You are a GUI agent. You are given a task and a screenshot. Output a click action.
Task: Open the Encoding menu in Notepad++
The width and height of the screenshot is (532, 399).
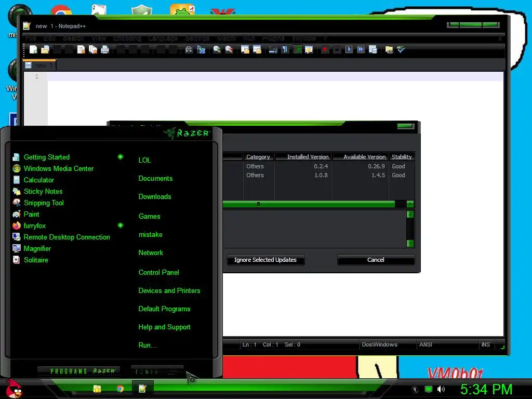tap(127, 38)
